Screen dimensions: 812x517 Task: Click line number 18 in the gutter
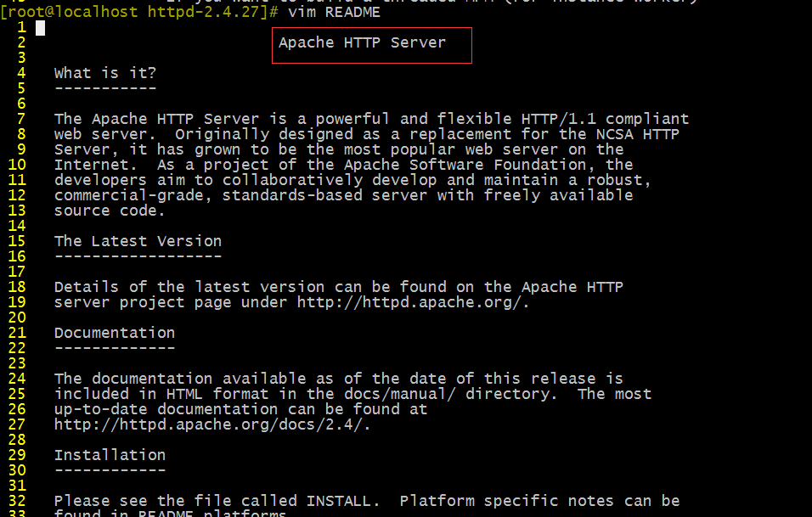pyautogui.click(x=17, y=287)
